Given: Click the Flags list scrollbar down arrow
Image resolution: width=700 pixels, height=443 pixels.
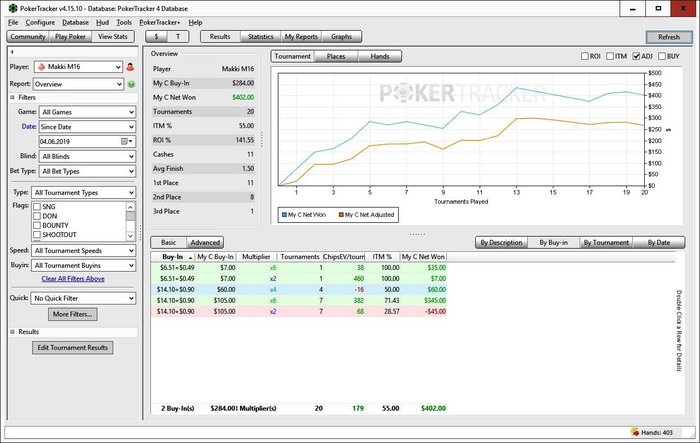Looking at the screenshot, I should (x=130, y=236).
